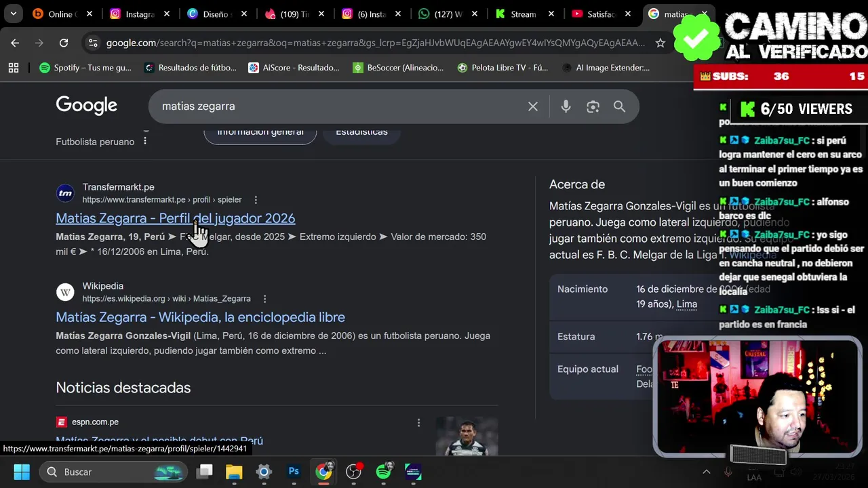Click the Wikipedia site favicon

click(x=65, y=292)
